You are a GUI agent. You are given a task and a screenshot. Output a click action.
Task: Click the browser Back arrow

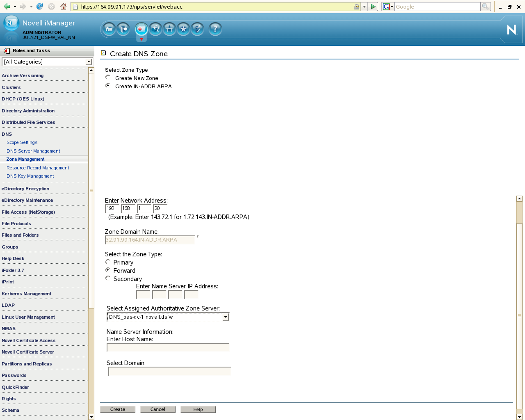coord(7,7)
